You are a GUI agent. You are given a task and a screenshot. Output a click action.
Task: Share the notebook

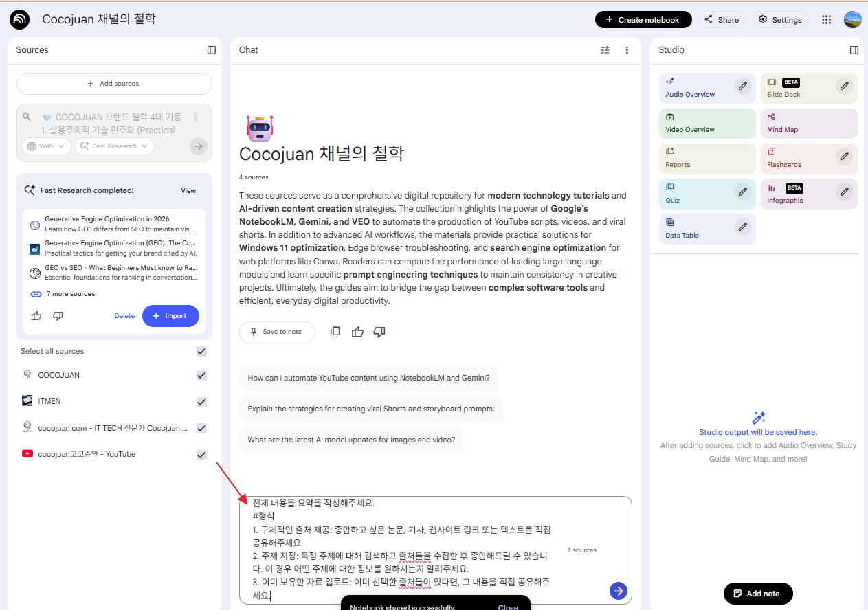pos(722,20)
